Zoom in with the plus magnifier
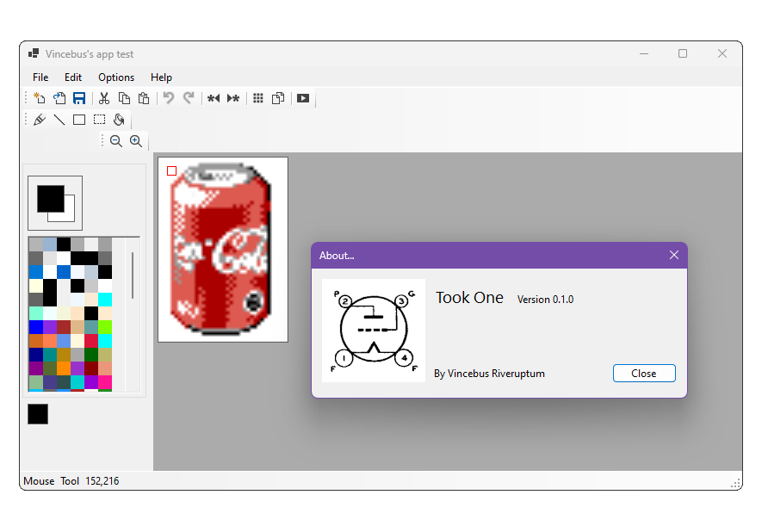Viewport: 768px width, 532px height. point(136,141)
